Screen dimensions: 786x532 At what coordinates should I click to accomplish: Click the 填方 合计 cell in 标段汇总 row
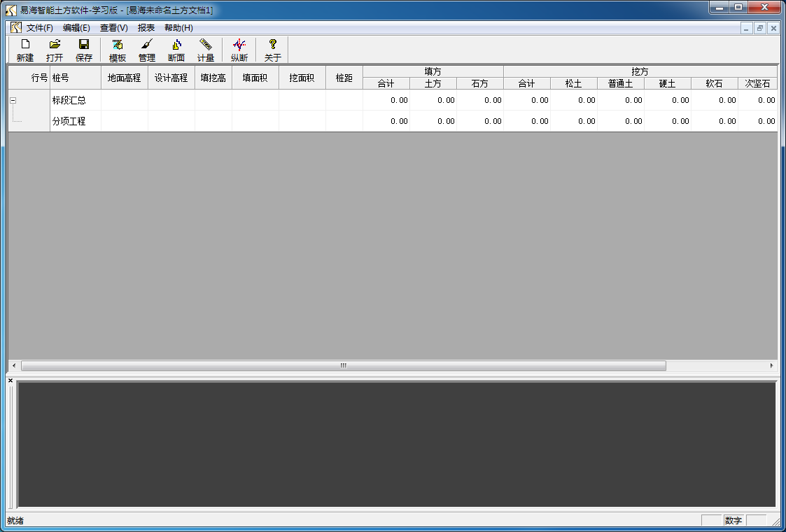click(x=386, y=100)
